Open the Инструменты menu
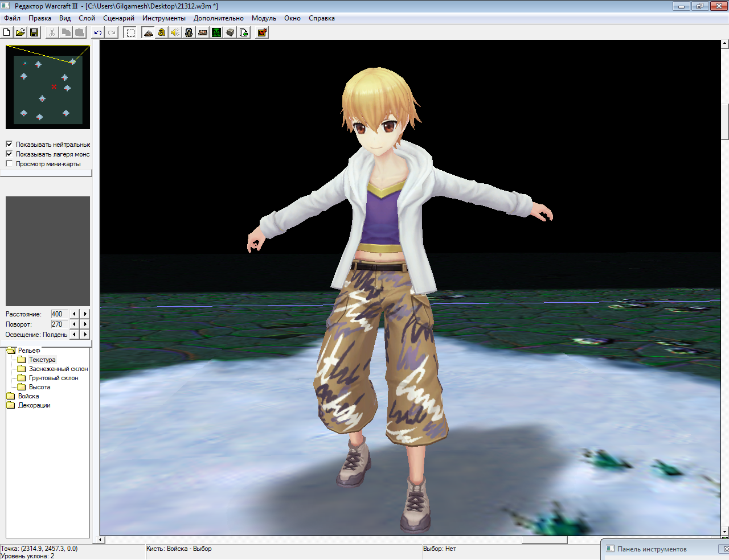729x560 pixels. [x=164, y=18]
